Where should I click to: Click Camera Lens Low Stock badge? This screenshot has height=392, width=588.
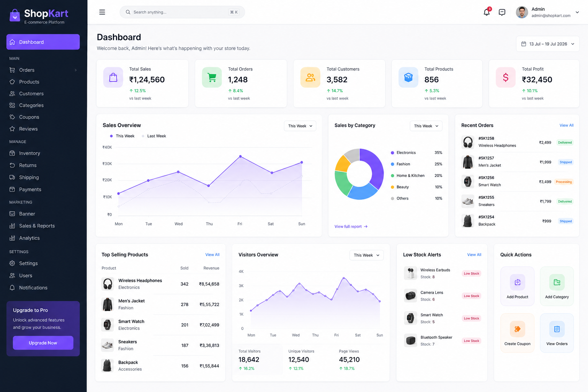(472, 296)
